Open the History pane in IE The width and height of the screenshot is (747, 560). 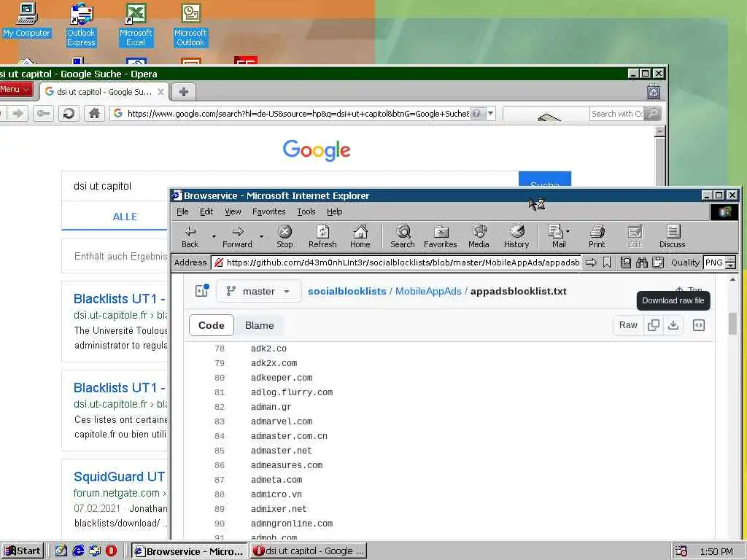click(516, 237)
